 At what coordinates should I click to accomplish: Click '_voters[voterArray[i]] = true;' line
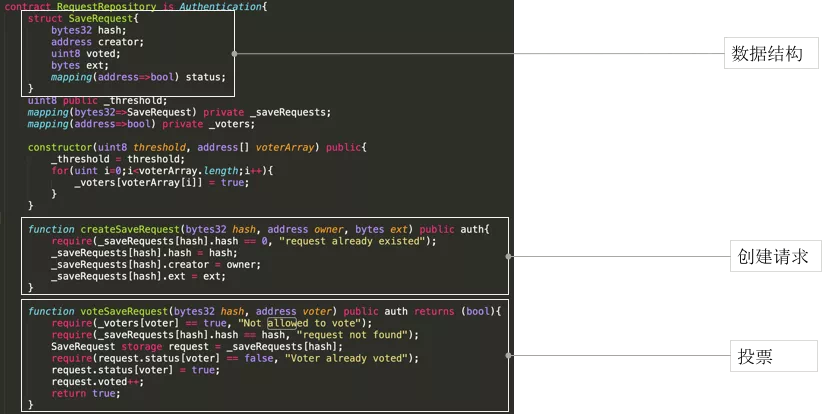tap(161, 182)
